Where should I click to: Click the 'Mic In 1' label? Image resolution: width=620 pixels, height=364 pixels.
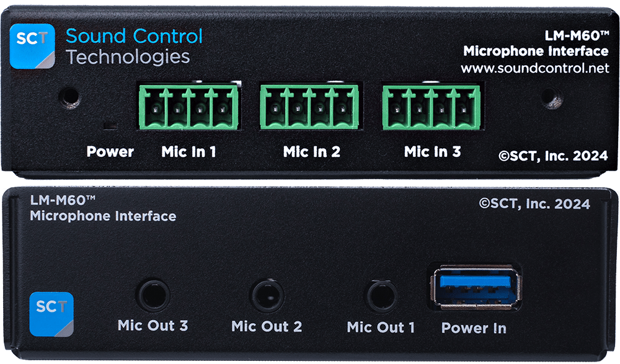188,151
